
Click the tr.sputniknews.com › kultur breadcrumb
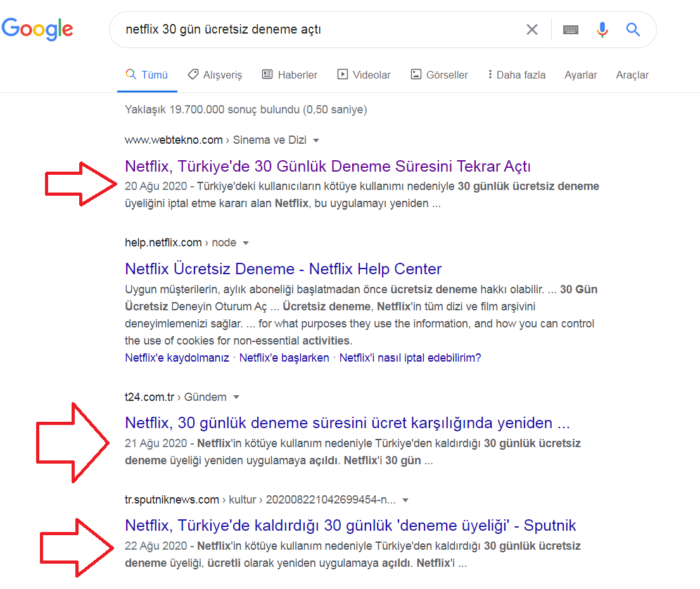(x=260, y=500)
